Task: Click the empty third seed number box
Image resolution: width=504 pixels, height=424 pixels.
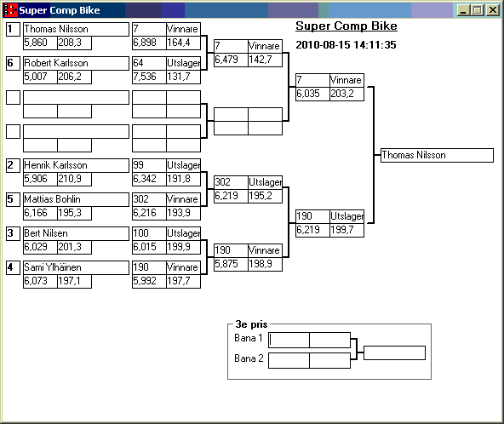Action: (13, 97)
